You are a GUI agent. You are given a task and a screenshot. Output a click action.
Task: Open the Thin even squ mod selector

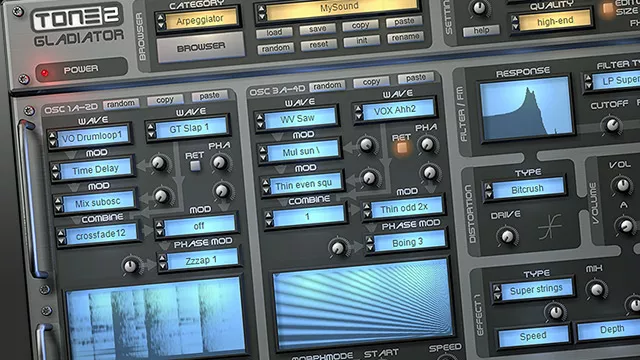(x=302, y=185)
